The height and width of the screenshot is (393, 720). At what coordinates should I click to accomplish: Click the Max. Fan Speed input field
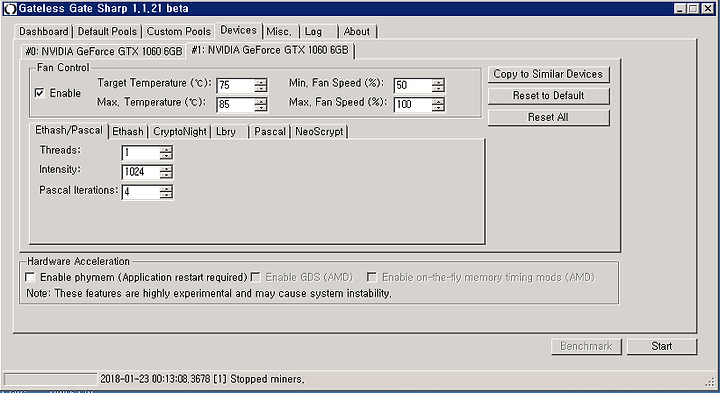[413, 105]
